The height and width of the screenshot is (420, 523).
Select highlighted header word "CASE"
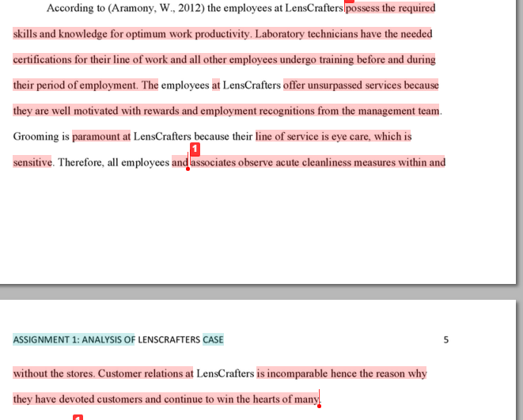pos(213,339)
